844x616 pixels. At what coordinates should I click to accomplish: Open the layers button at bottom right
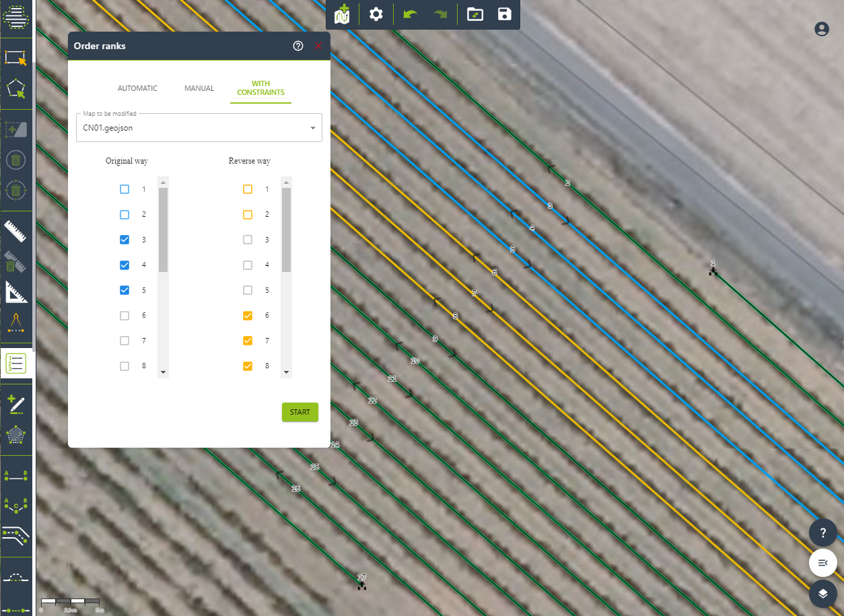pos(822,594)
